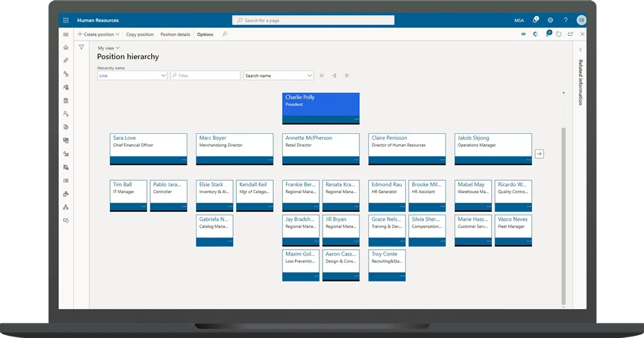Open the app launcher waffle menu
This screenshot has height=338, width=644.
click(66, 21)
